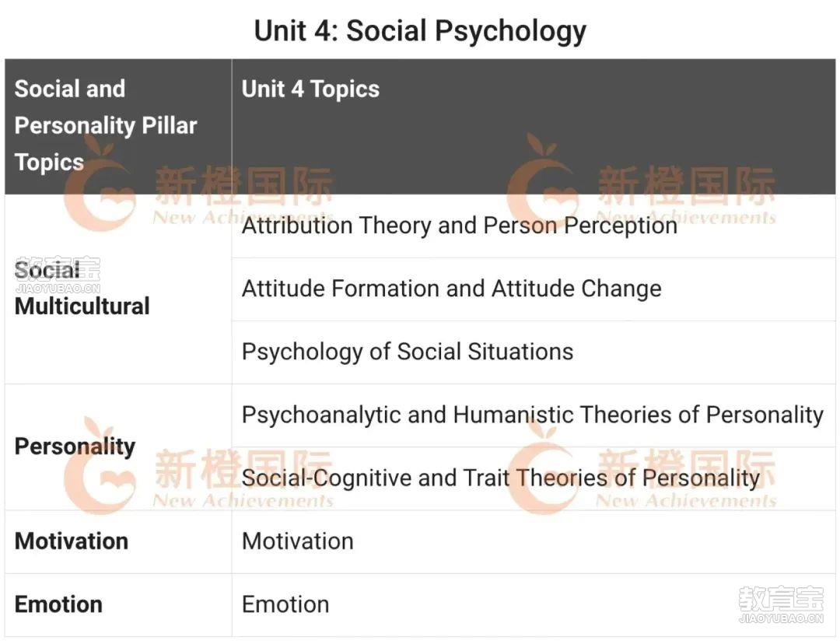Image resolution: width=840 pixels, height=641 pixels.
Task: Click Psychoanalytic and Humanistic Theories of Personality
Action: click(533, 415)
